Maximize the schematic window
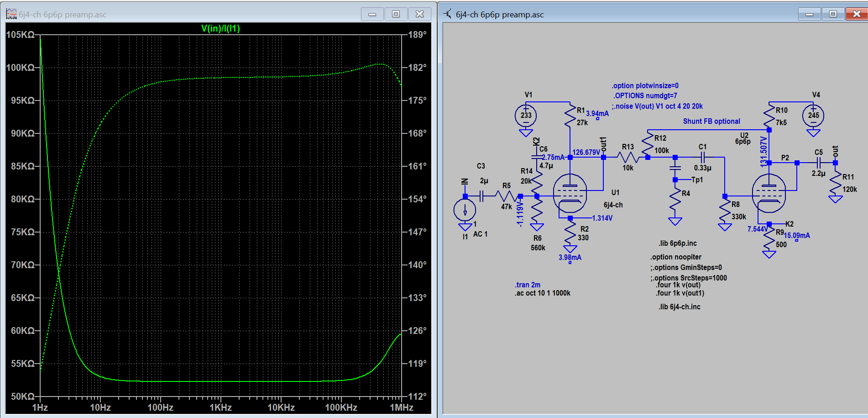Screen dimensions: 868x418 pos(833,14)
